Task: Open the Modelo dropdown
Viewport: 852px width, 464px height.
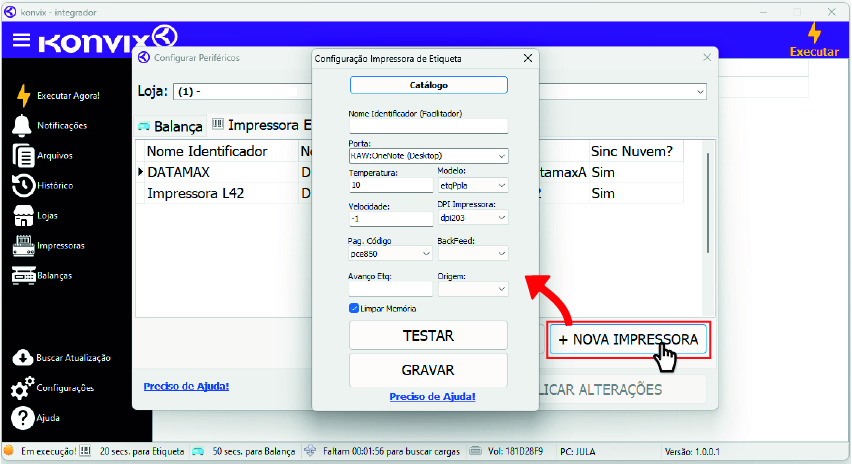Action: click(x=473, y=185)
